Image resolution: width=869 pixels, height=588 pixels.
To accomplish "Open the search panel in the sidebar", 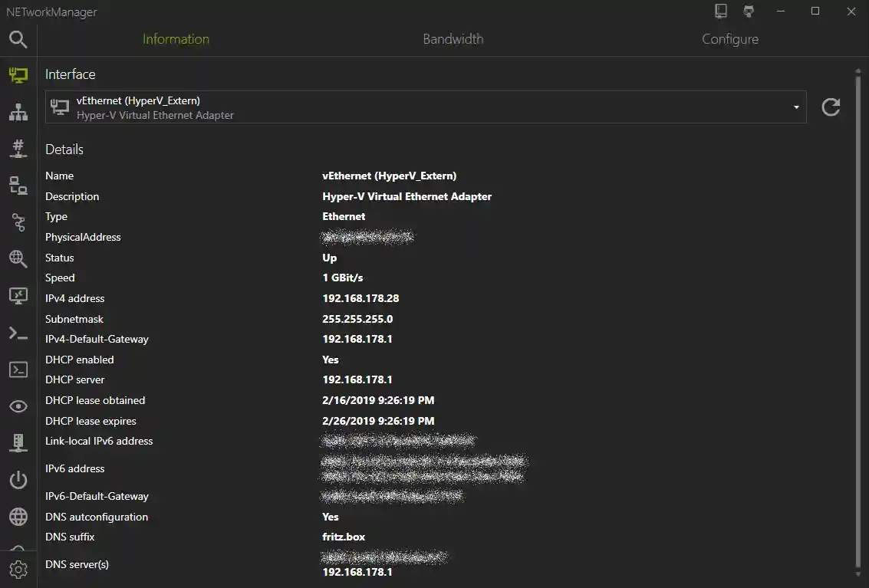I will [18, 39].
